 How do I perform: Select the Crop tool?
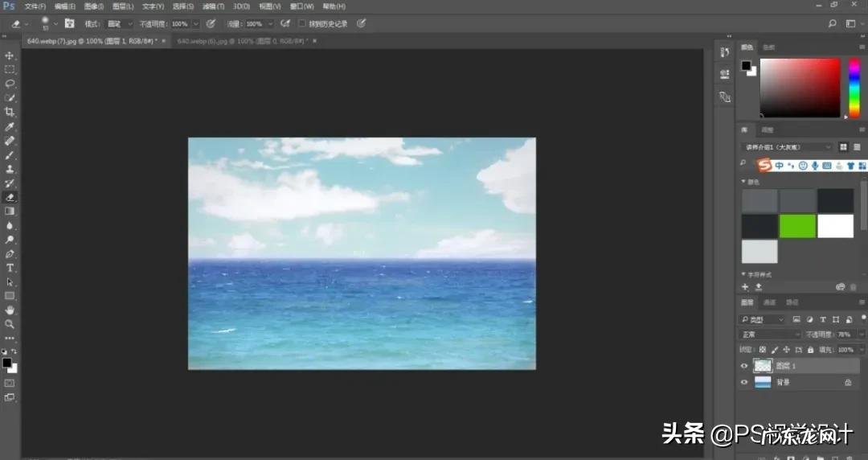point(10,113)
